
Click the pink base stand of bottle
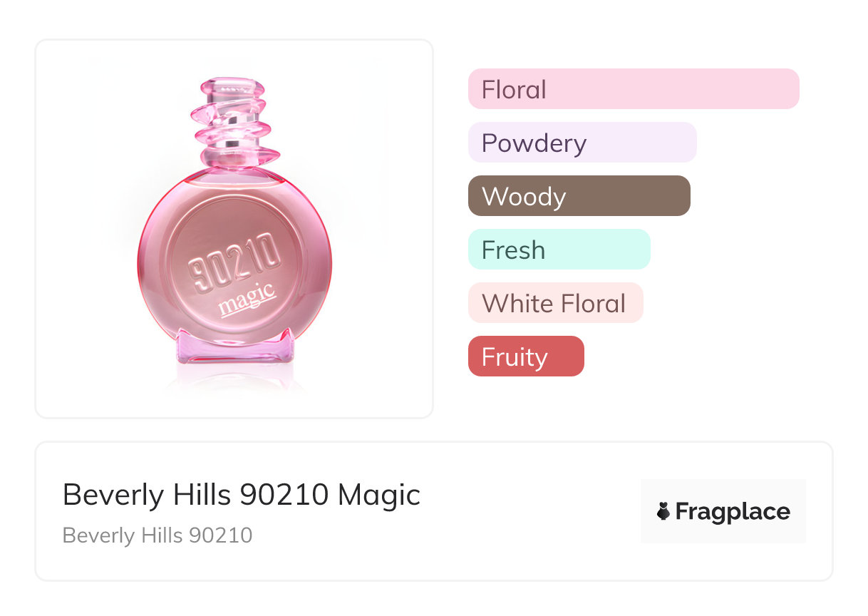point(234,349)
